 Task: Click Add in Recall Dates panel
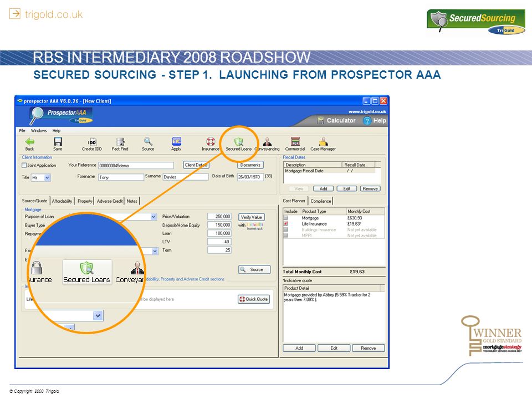(x=323, y=188)
